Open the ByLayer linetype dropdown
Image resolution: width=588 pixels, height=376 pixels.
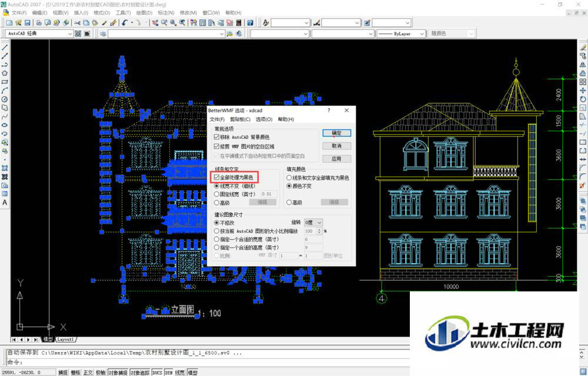[401, 33]
